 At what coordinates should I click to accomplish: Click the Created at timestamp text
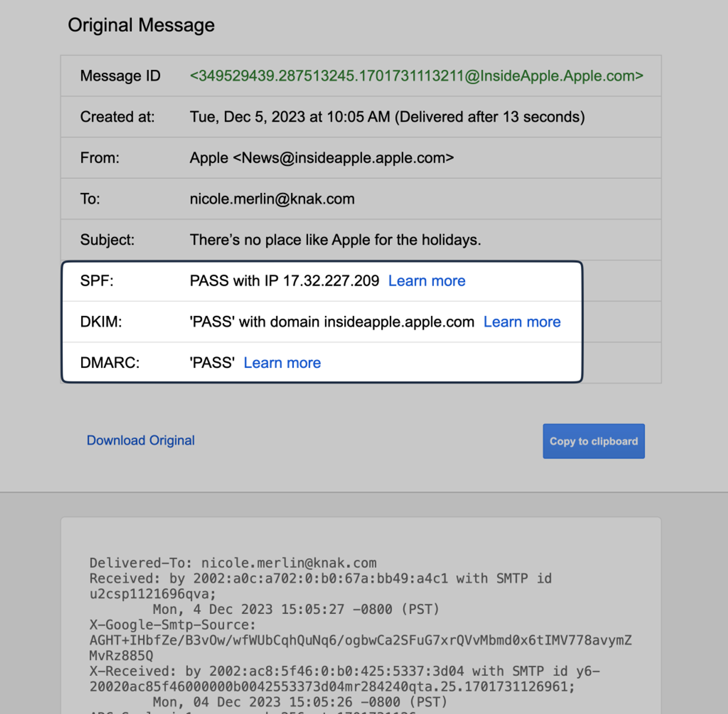click(387, 117)
